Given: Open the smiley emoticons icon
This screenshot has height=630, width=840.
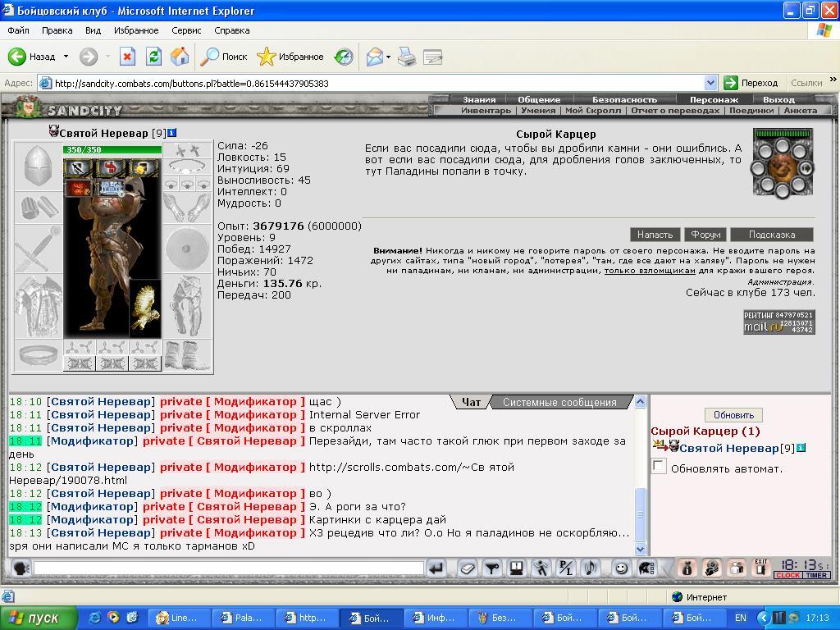Looking at the screenshot, I should [621, 568].
